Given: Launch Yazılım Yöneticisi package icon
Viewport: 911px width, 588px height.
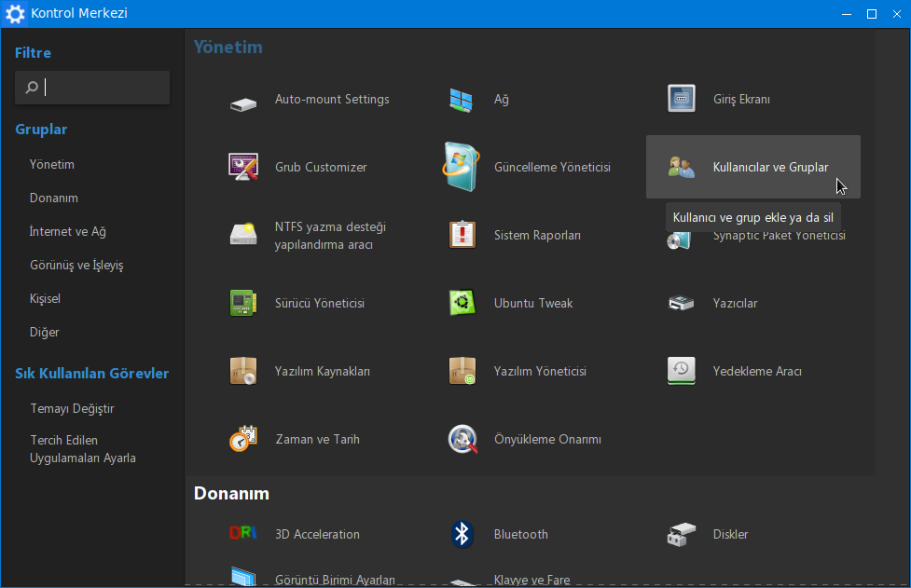Looking at the screenshot, I should [462, 371].
